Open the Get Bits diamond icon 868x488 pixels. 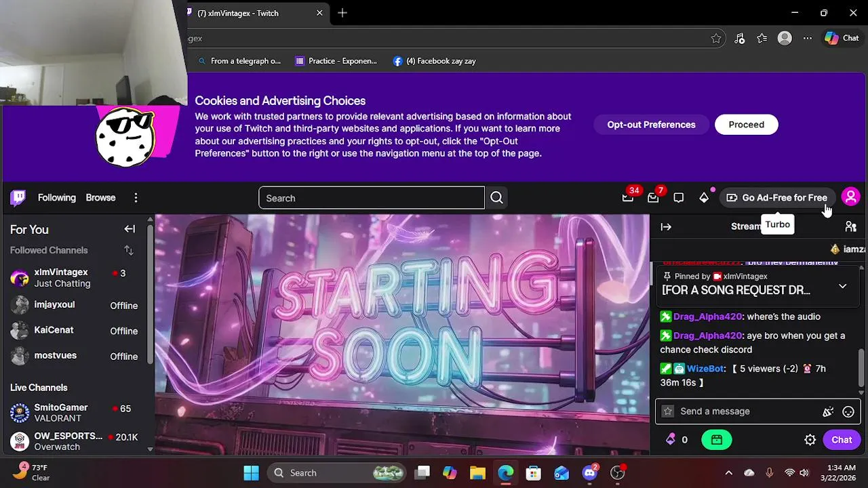704,198
